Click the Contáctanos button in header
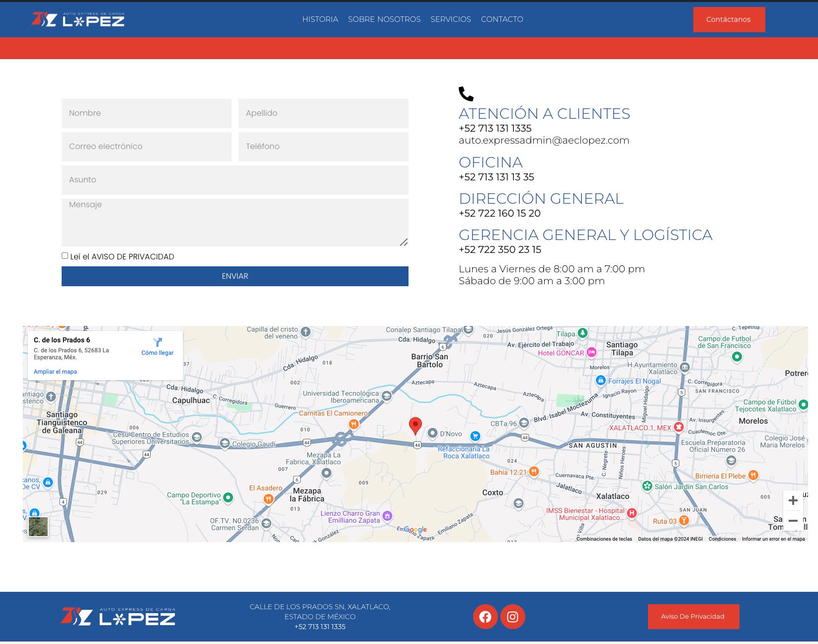This screenshot has width=818, height=644. (x=729, y=19)
